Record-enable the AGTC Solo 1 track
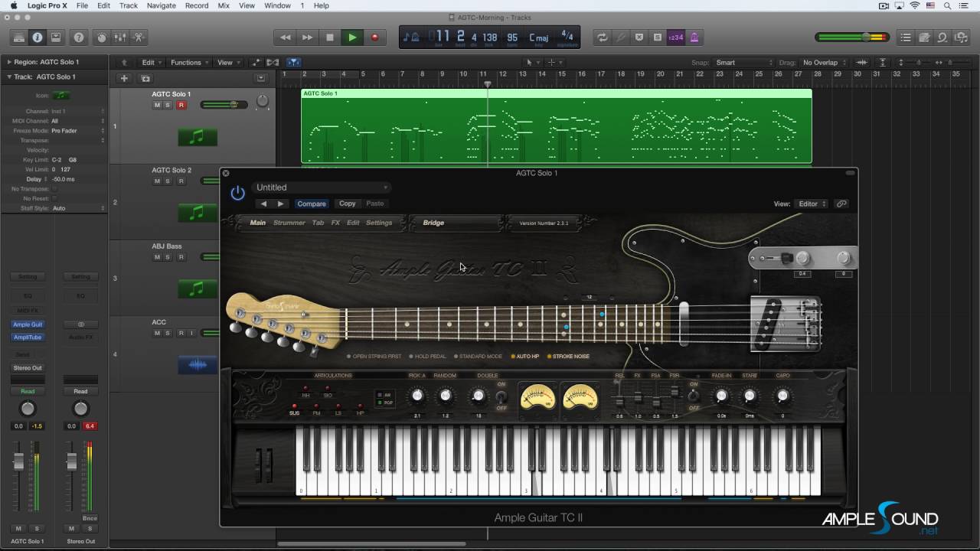The height and width of the screenshot is (551, 980). coord(181,105)
